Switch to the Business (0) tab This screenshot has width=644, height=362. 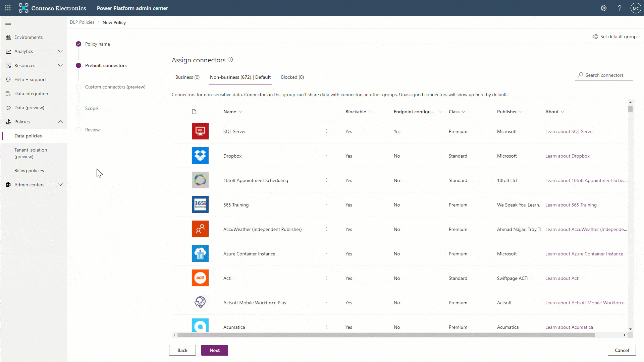tap(187, 77)
